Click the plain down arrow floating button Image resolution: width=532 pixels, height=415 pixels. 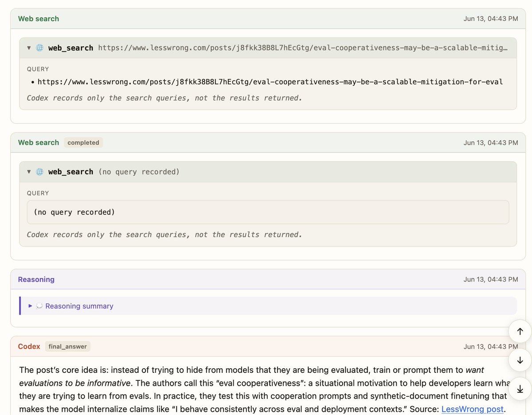520,360
